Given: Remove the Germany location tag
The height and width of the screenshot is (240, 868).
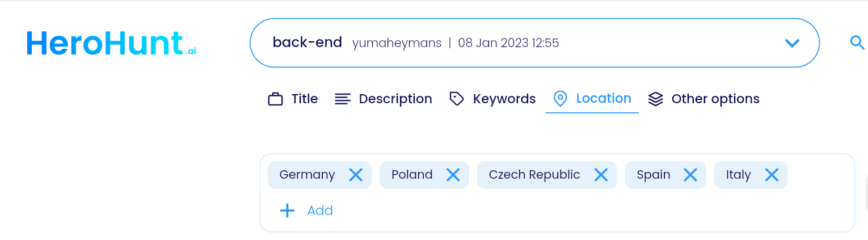Looking at the screenshot, I should tap(356, 175).
